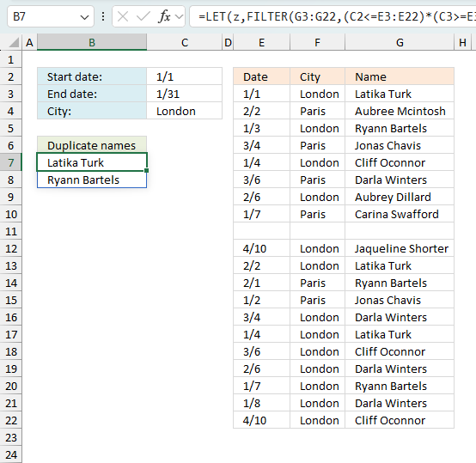Image resolution: width=476 pixels, height=463 pixels.
Task: Click the Start date value 1/1 cell
Action: tap(184, 76)
